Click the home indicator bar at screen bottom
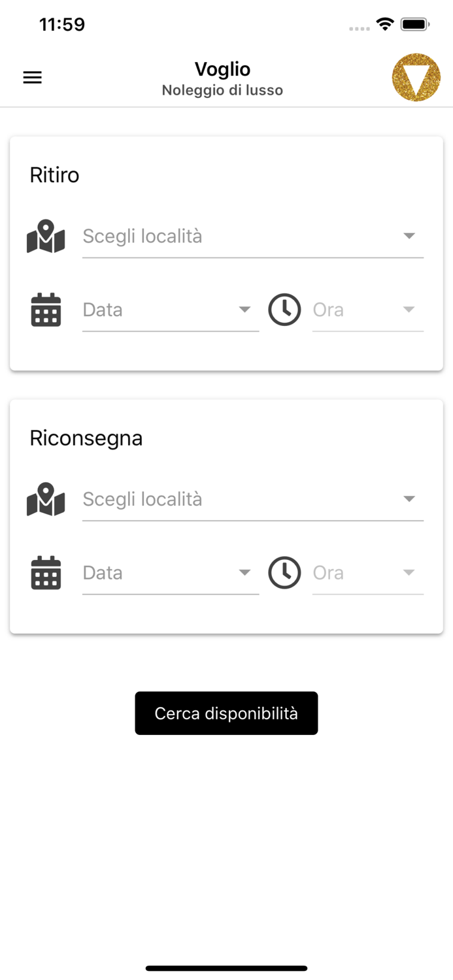The height and width of the screenshot is (980, 453). coord(226,968)
